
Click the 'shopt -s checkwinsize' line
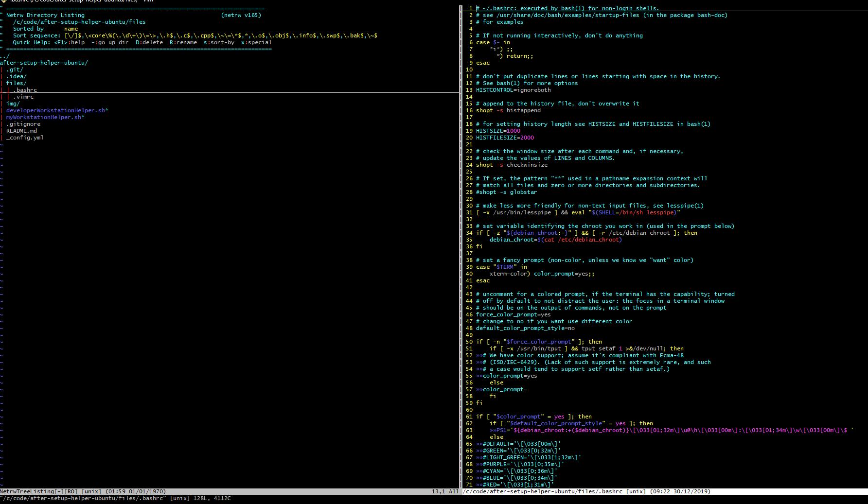point(512,165)
